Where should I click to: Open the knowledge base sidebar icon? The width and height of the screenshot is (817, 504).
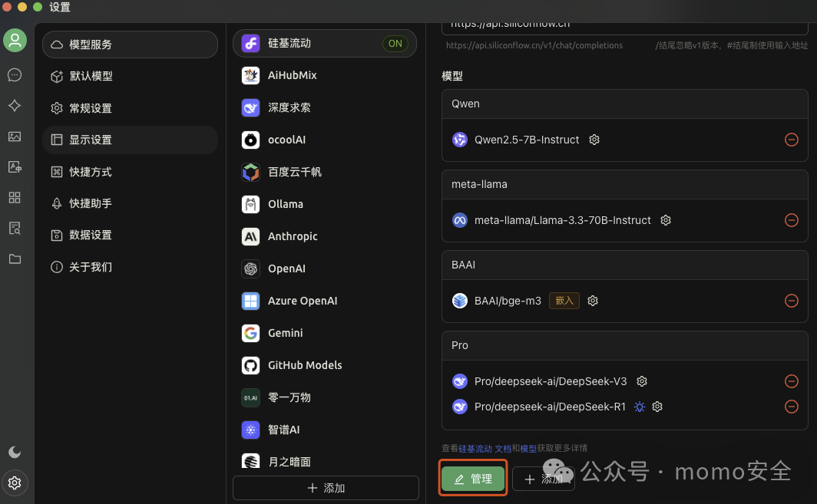pyautogui.click(x=15, y=229)
